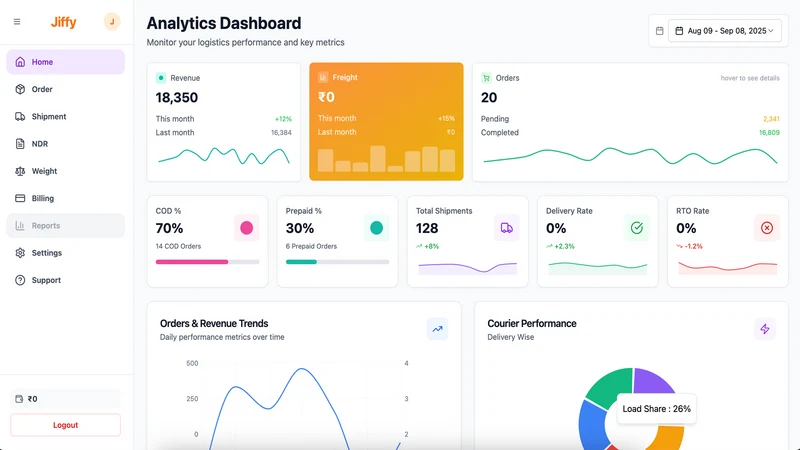Go to Home in the sidebar
Viewport: 800px width, 450px height.
(x=65, y=62)
